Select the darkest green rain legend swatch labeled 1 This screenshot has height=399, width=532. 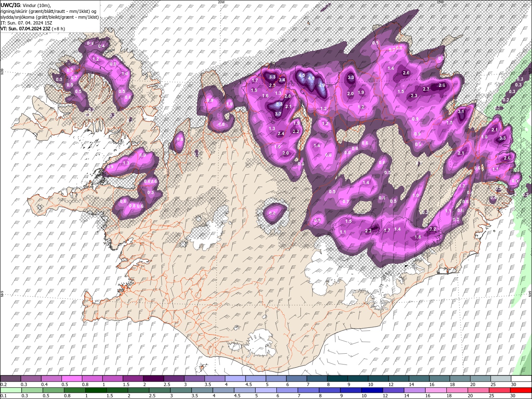click(96, 390)
